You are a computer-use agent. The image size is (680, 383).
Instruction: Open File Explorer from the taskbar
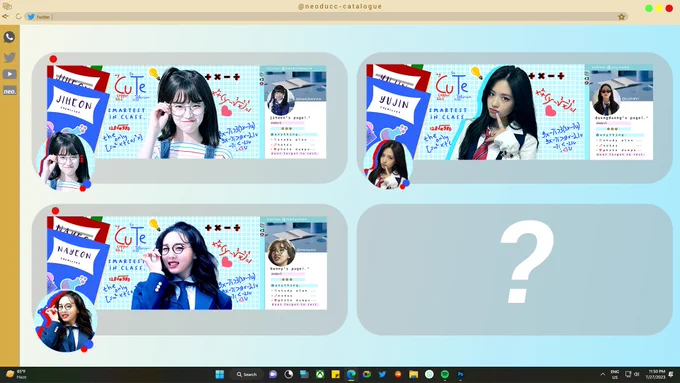[x=413, y=374]
